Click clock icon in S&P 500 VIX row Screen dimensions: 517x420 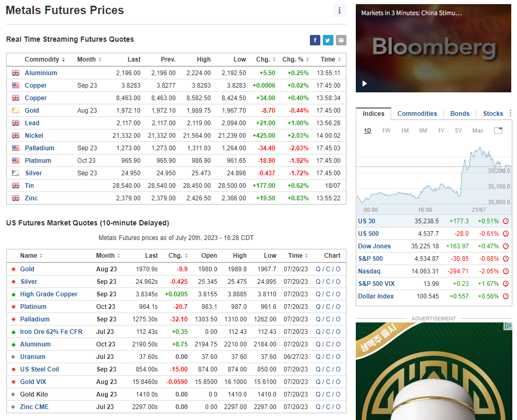coord(506,284)
